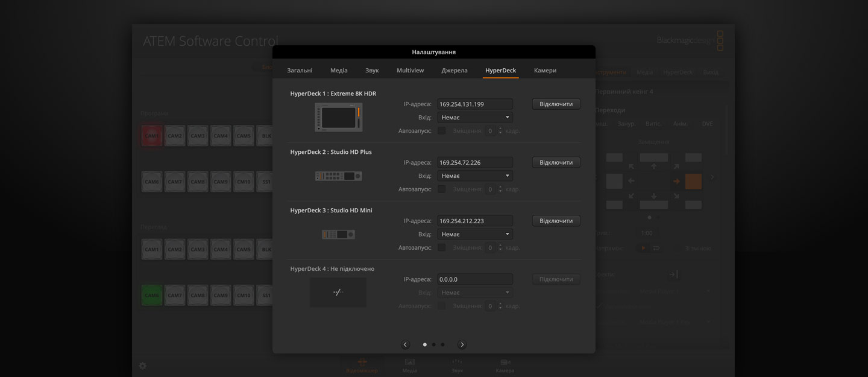Click Підключити for HyperDeck 4

point(556,279)
